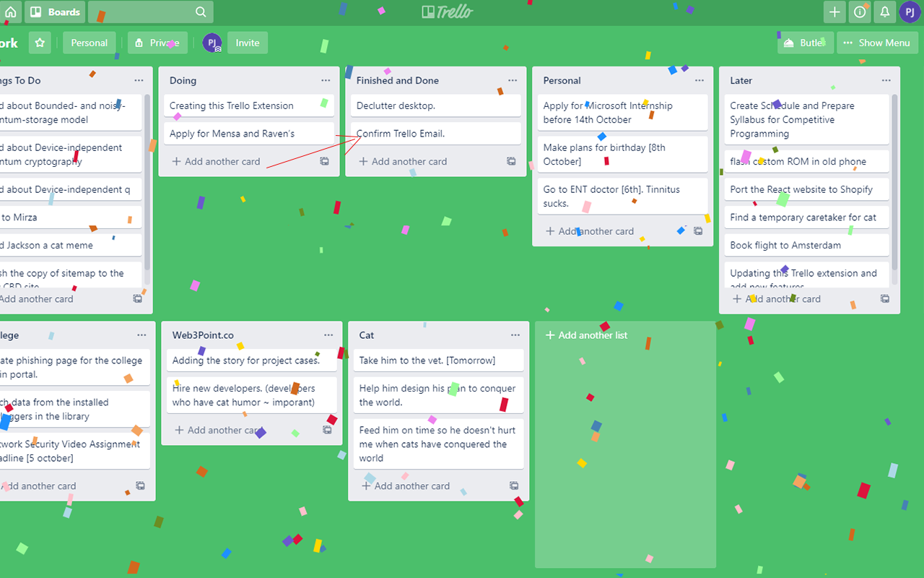Click the search input field
924x578 pixels.
[150, 12]
